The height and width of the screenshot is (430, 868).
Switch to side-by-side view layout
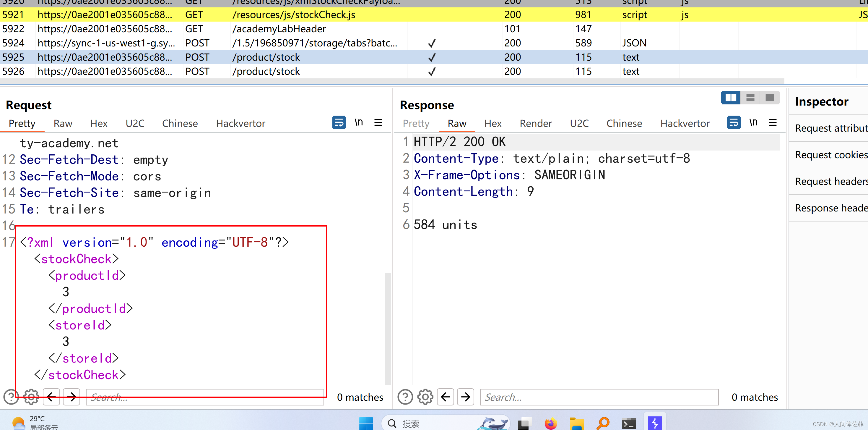(x=731, y=98)
